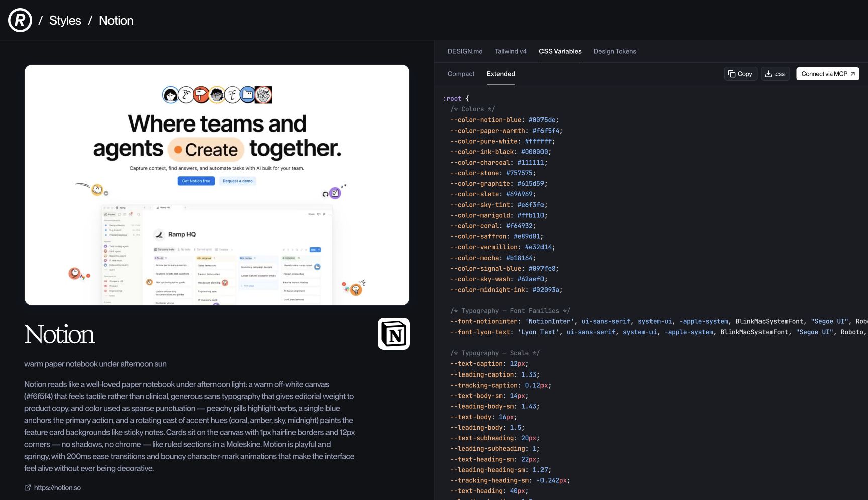Click the --leading-body: 1.5 line
The width and height of the screenshot is (868, 500).
pyautogui.click(x=487, y=428)
